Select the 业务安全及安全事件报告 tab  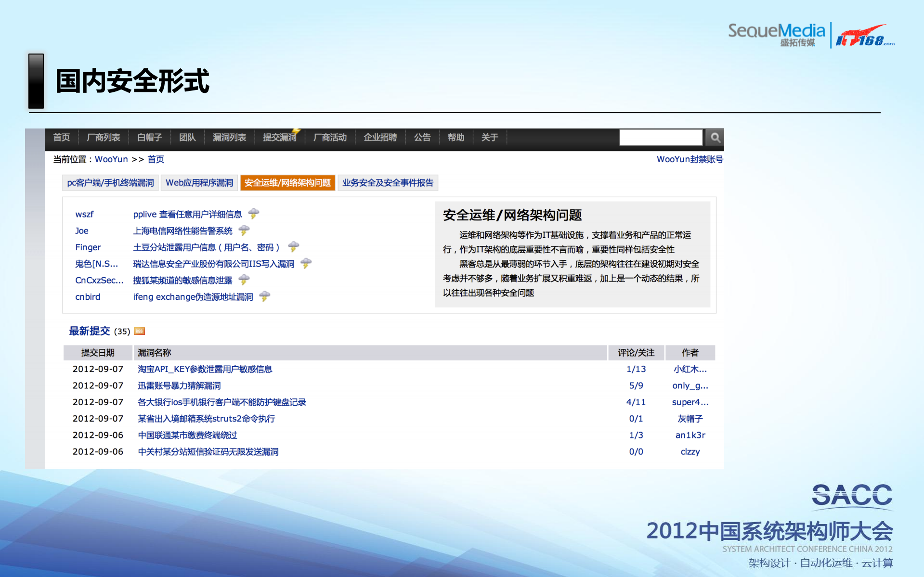point(388,182)
